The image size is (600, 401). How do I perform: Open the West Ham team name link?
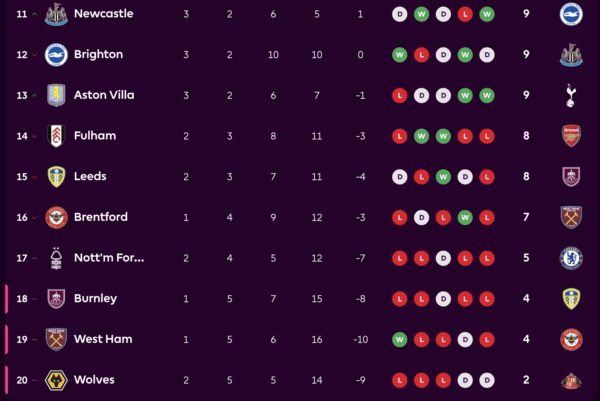click(102, 339)
